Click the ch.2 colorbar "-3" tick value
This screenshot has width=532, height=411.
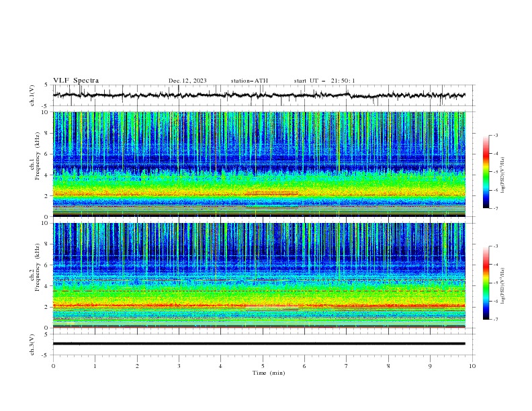(x=496, y=246)
